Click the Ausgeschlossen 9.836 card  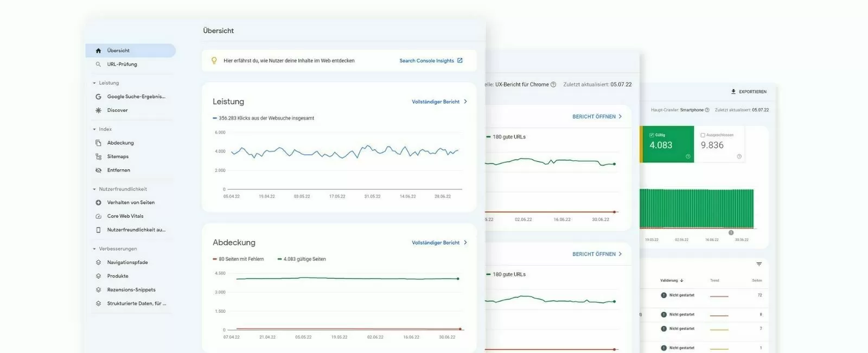tap(720, 144)
